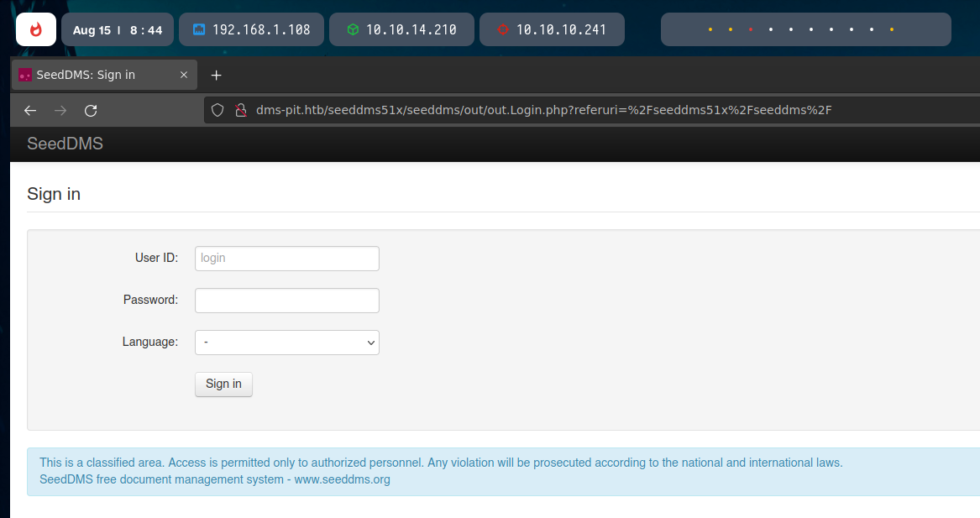
Task: View site security via padlock icon
Action: tap(240, 111)
